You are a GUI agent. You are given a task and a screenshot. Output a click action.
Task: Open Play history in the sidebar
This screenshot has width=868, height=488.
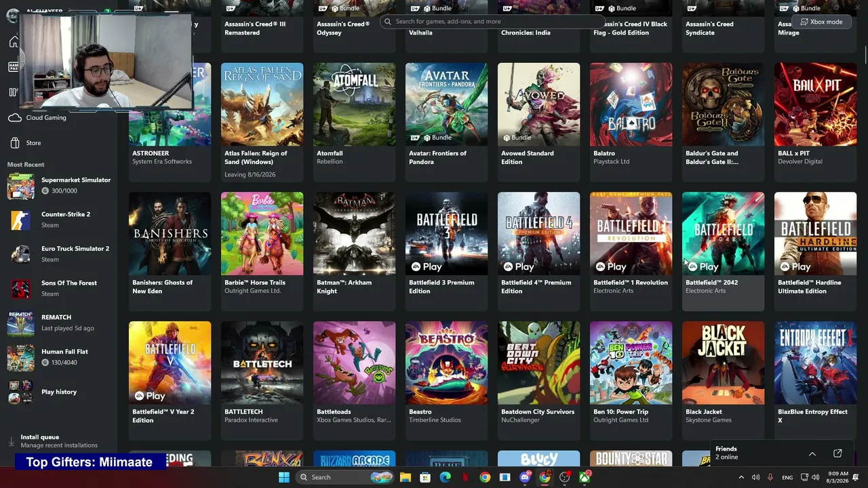tap(59, 392)
